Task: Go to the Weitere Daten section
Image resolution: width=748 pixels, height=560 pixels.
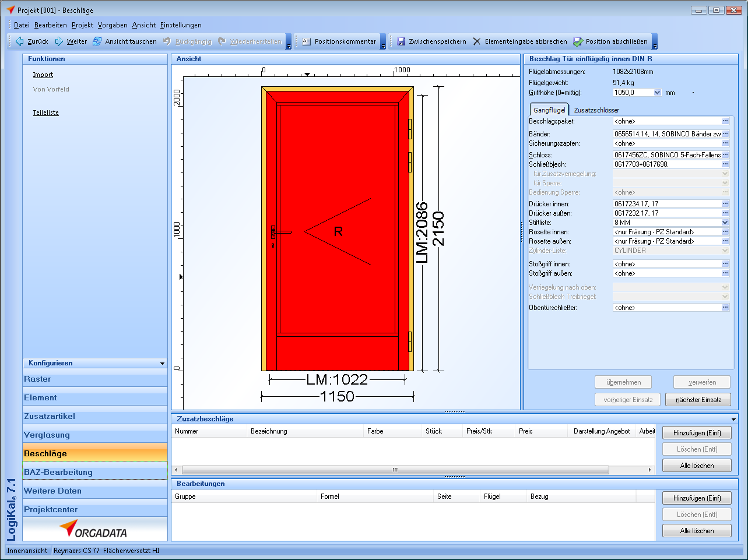Action: point(95,491)
